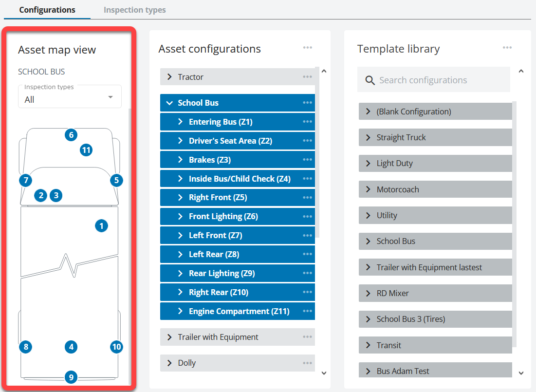Expand the Utility template
The image size is (536, 392).
(x=368, y=215)
